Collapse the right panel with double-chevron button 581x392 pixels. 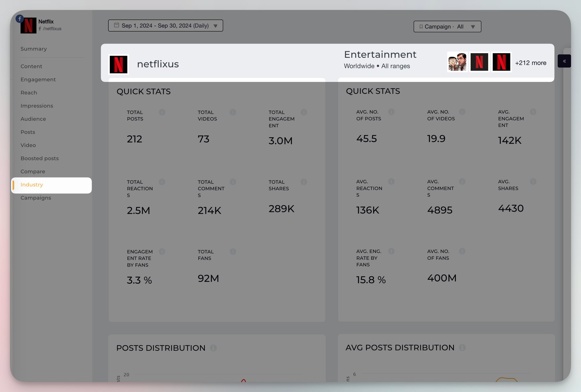point(564,61)
